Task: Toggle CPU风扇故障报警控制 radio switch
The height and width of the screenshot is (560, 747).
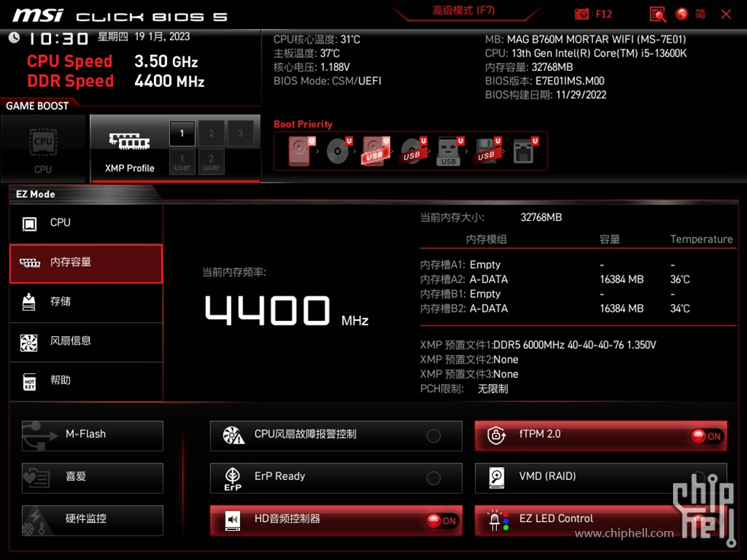Action: pyautogui.click(x=434, y=436)
